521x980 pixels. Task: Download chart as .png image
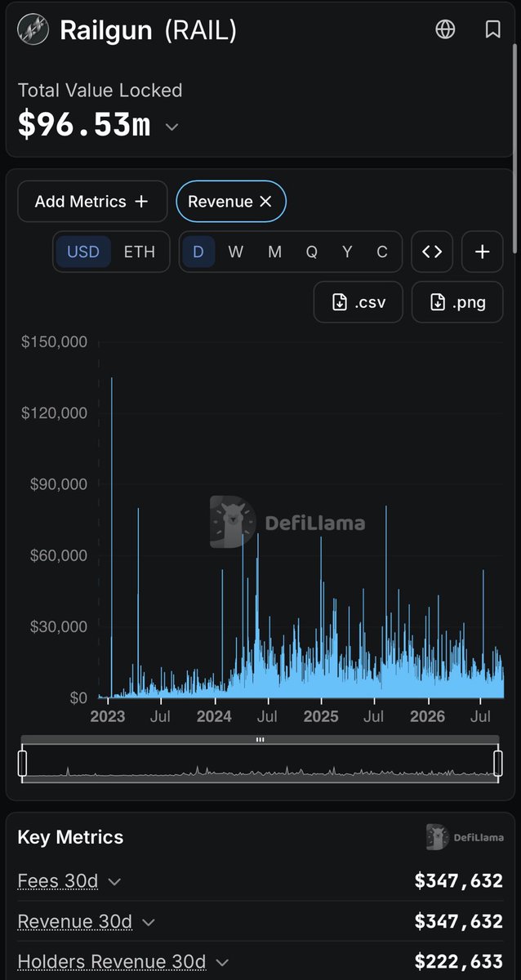457,302
